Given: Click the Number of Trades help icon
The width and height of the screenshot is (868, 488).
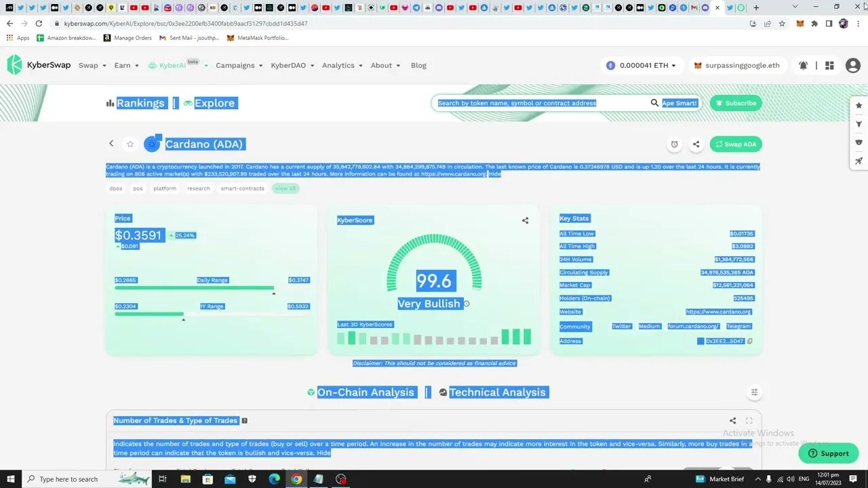Looking at the screenshot, I should (x=245, y=421).
